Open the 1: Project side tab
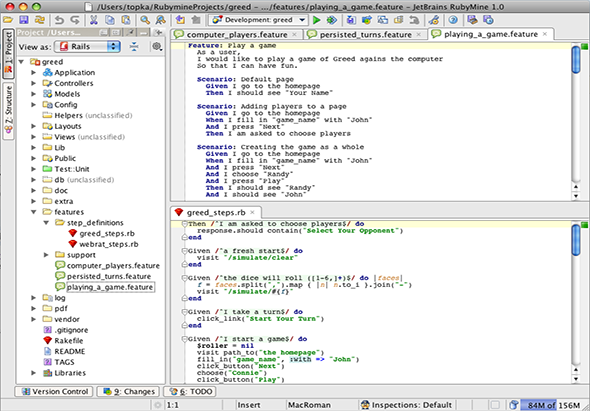Image resolution: width=590 pixels, height=411 pixels. tap(8, 54)
